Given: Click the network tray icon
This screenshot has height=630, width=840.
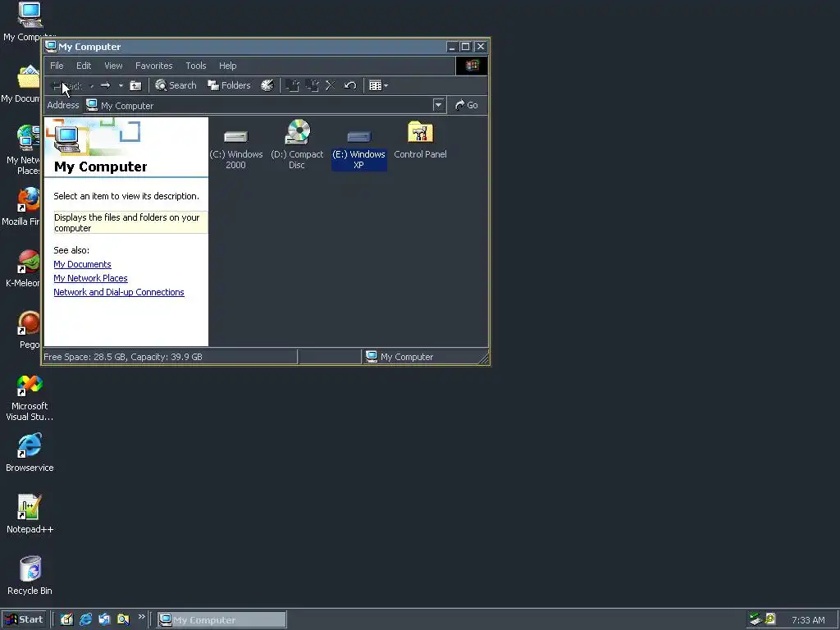Looking at the screenshot, I should (756, 619).
